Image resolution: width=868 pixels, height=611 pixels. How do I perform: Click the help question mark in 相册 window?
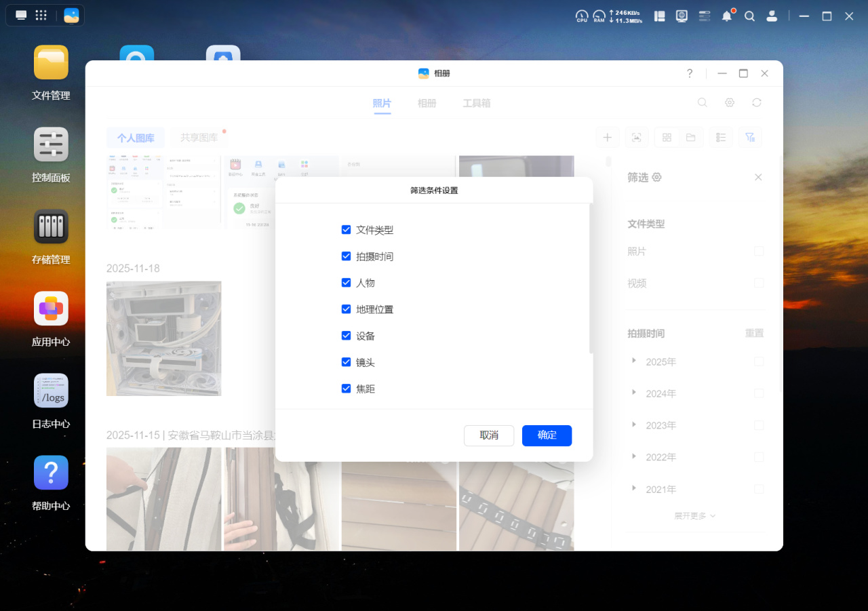(x=690, y=73)
